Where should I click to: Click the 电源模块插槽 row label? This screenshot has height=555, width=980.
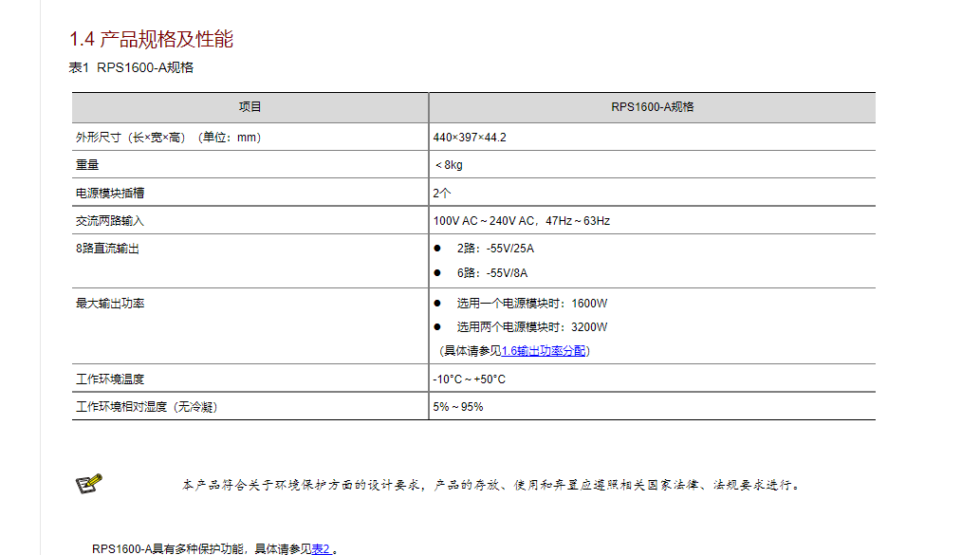[110, 194]
